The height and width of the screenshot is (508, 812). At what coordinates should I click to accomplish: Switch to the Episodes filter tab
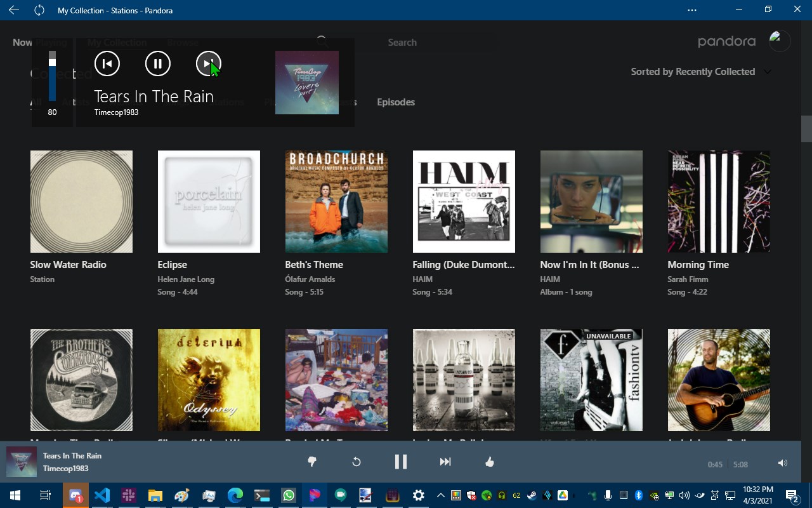pos(396,102)
